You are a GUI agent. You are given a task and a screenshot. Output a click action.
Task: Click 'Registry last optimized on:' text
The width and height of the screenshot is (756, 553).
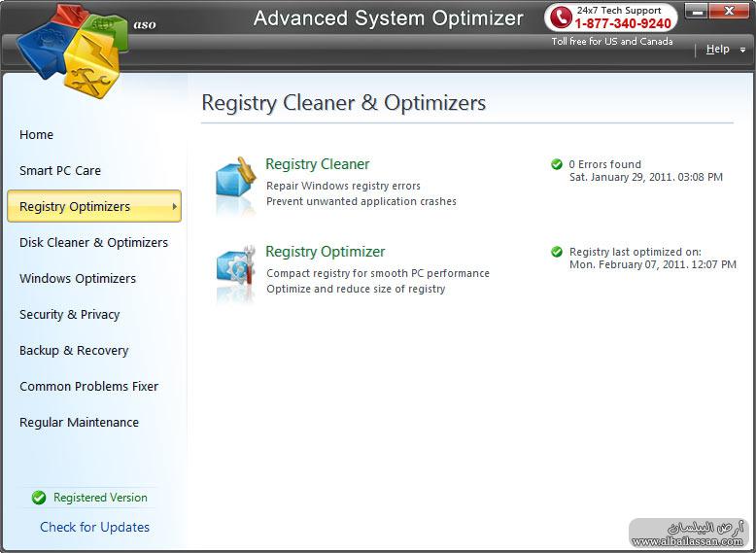coord(636,252)
